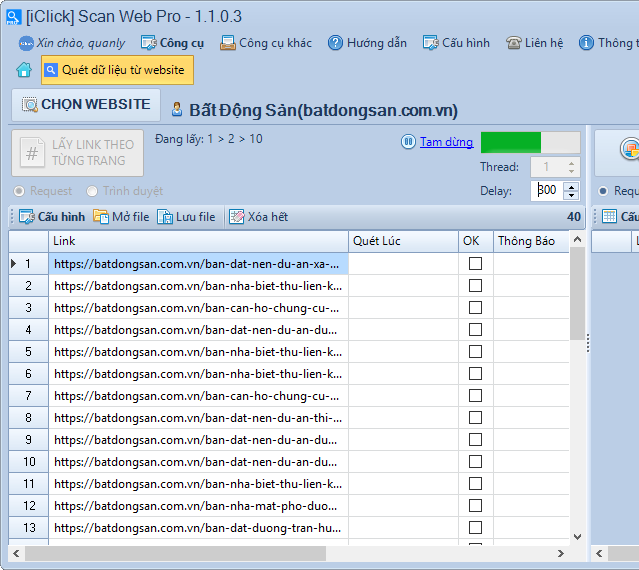The height and width of the screenshot is (570, 639).
Task: Open the Công cụ khác menu
Action: pyautogui.click(x=266, y=43)
